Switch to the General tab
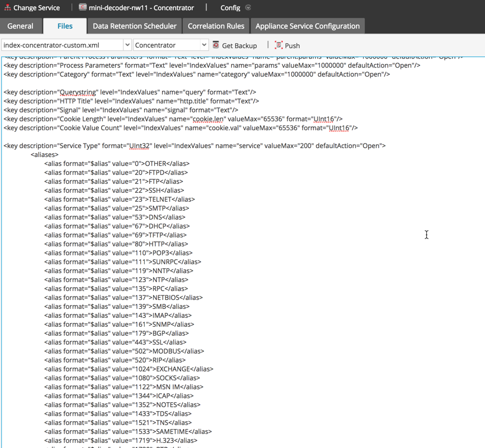 click(x=21, y=26)
